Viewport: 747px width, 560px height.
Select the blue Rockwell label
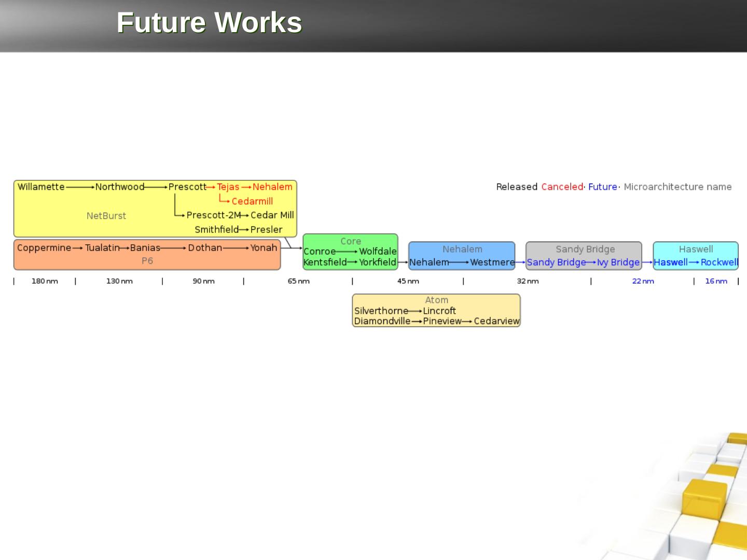click(720, 262)
